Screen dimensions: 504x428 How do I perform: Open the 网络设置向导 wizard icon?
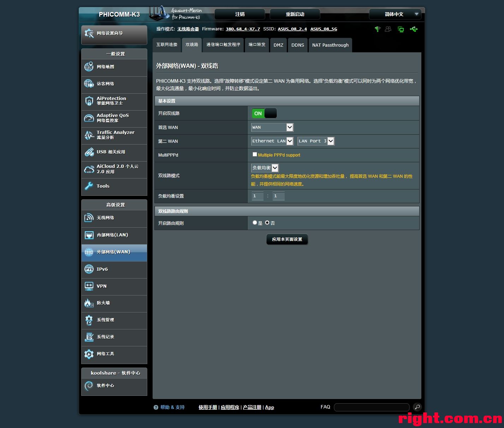point(89,33)
